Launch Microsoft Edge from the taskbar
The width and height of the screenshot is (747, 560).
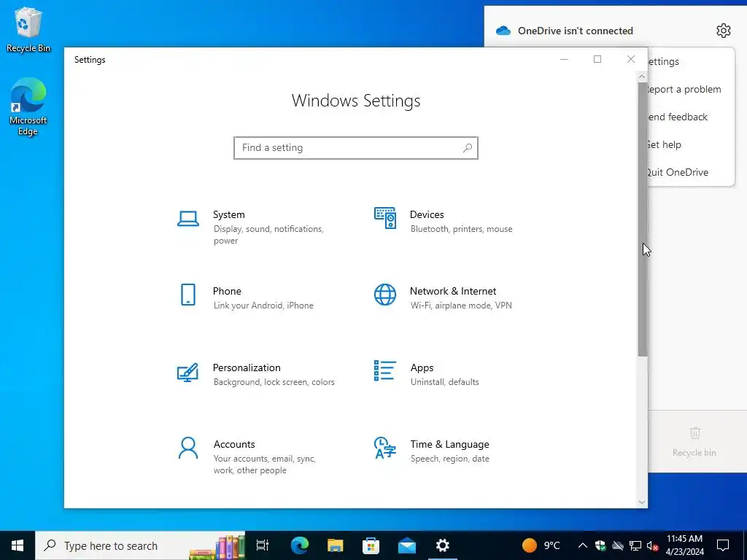[x=300, y=545]
